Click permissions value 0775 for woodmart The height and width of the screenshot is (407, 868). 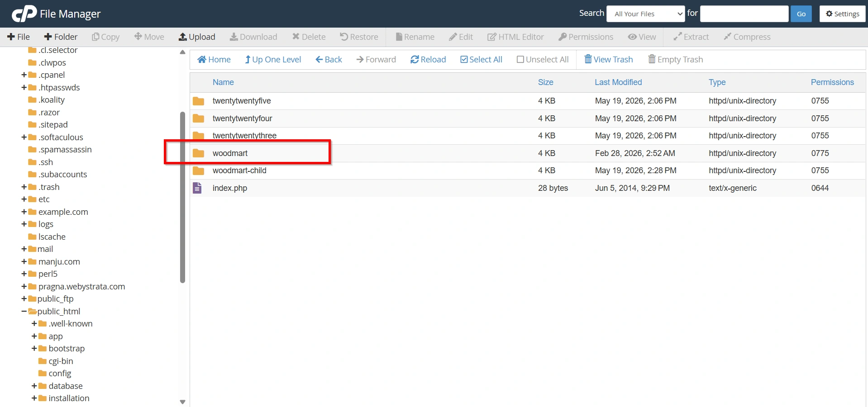[x=820, y=153]
